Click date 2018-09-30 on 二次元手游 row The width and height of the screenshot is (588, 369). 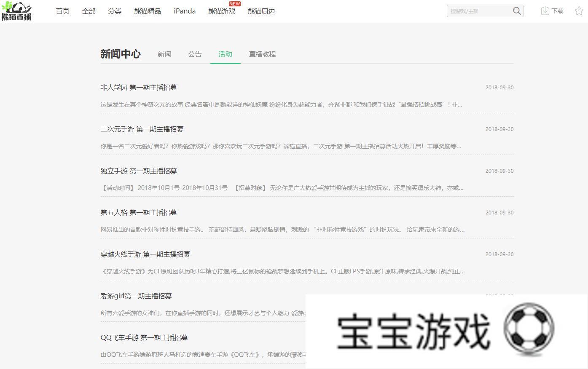(499, 129)
